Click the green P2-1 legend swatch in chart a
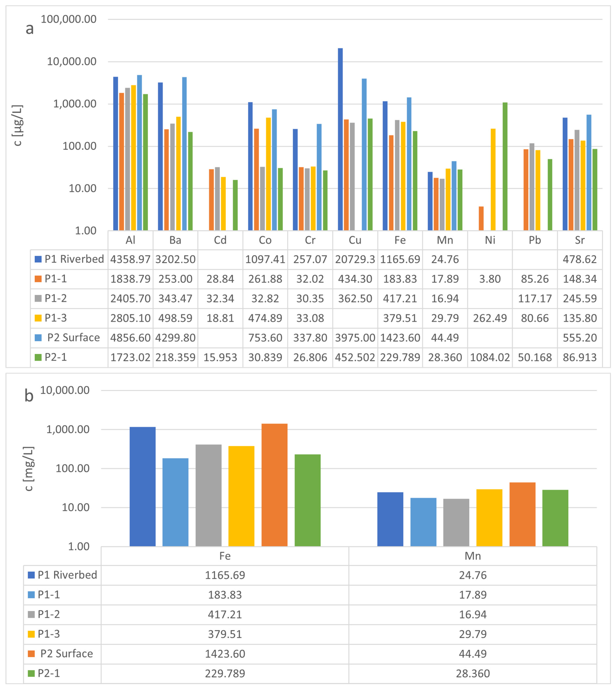Screen dimensions: 616x691 (x=38, y=357)
